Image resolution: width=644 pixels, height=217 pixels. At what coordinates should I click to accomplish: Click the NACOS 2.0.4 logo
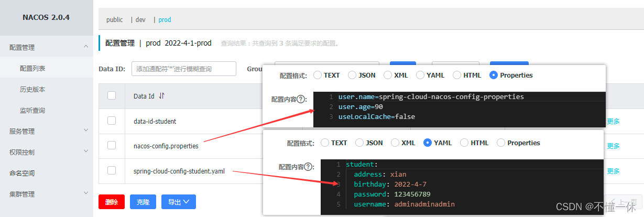(46, 17)
